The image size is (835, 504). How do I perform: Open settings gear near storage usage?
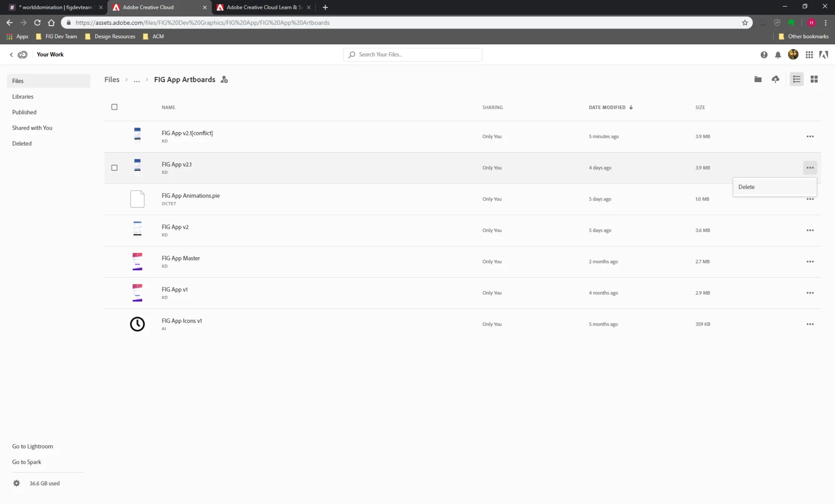click(17, 483)
